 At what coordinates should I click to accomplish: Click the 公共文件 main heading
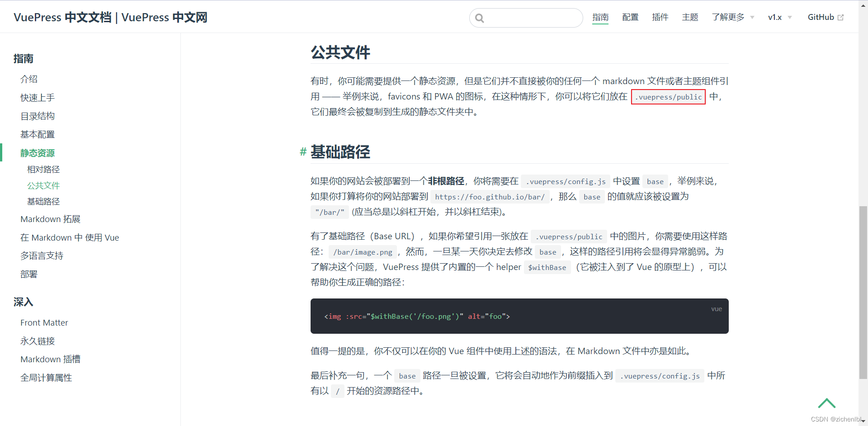340,52
